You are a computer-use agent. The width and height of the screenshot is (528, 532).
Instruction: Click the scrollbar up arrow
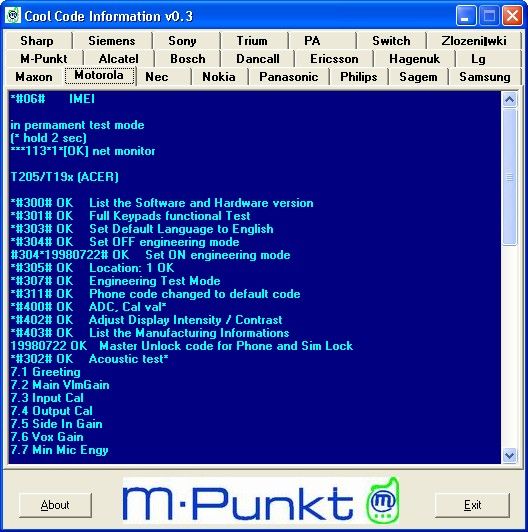[509, 99]
